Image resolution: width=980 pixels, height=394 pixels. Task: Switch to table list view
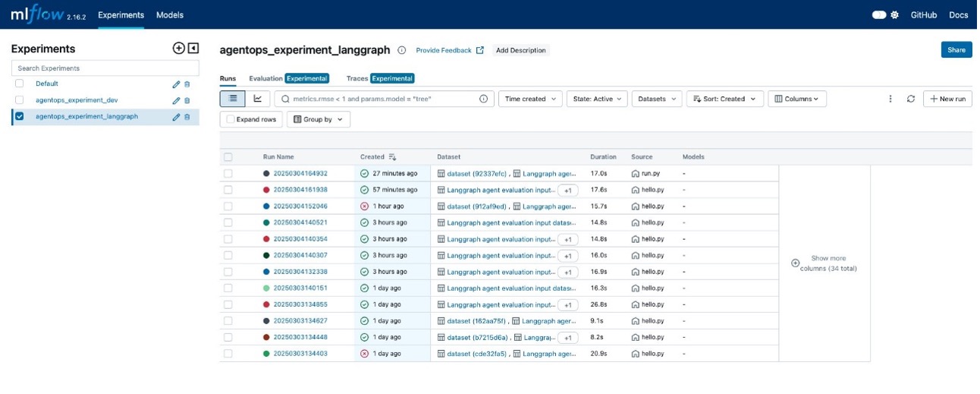pos(233,99)
